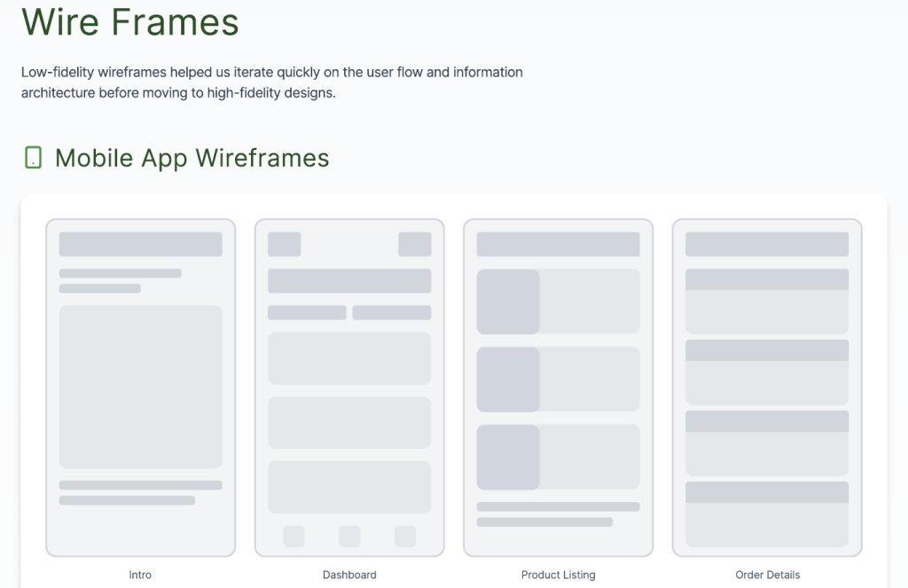908x588 pixels.
Task: Click the "Product Listing" caption label
Action: pyautogui.click(x=558, y=575)
